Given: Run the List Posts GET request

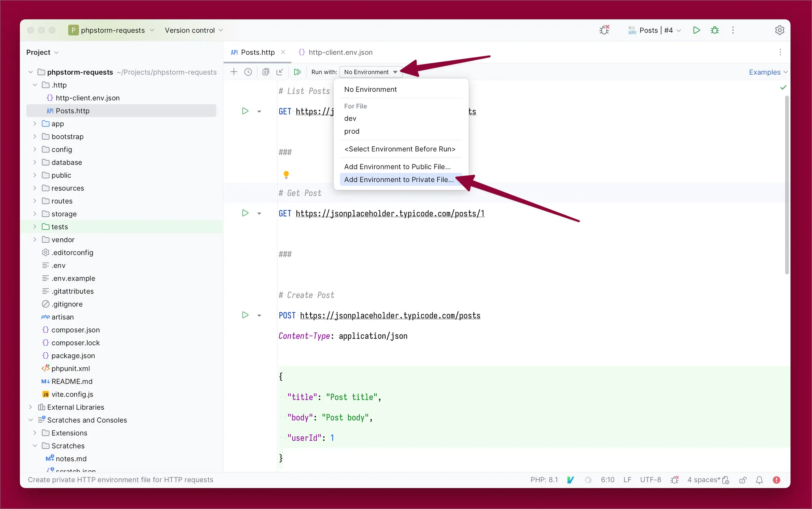Looking at the screenshot, I should point(245,111).
